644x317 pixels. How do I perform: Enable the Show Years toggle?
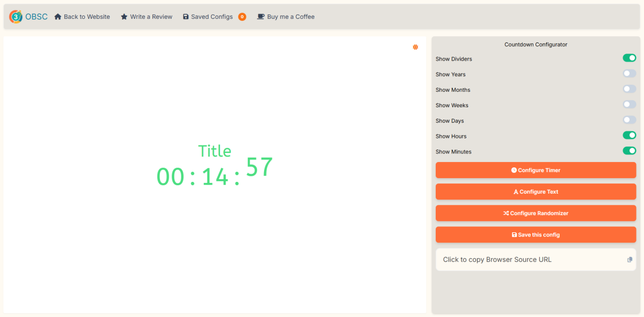pos(629,73)
